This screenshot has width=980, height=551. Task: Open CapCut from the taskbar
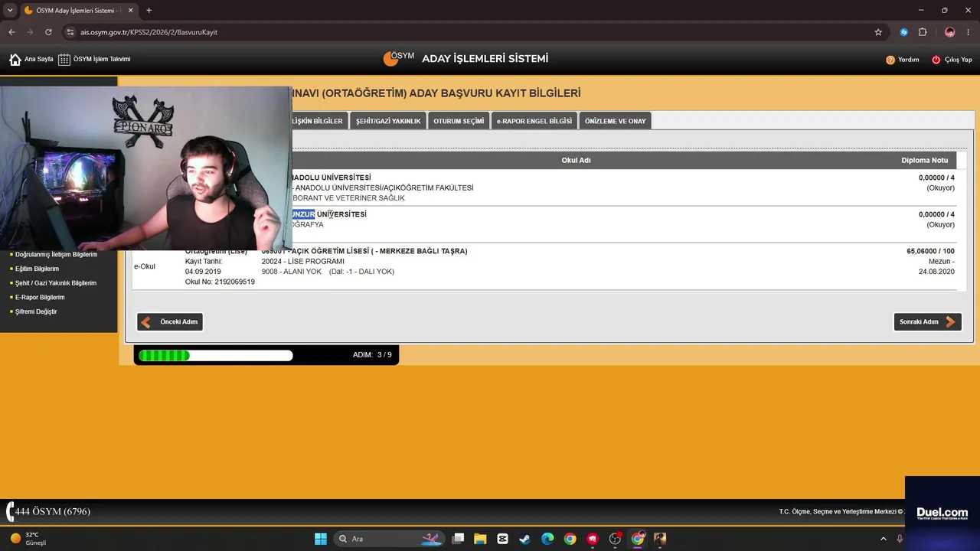click(x=502, y=539)
